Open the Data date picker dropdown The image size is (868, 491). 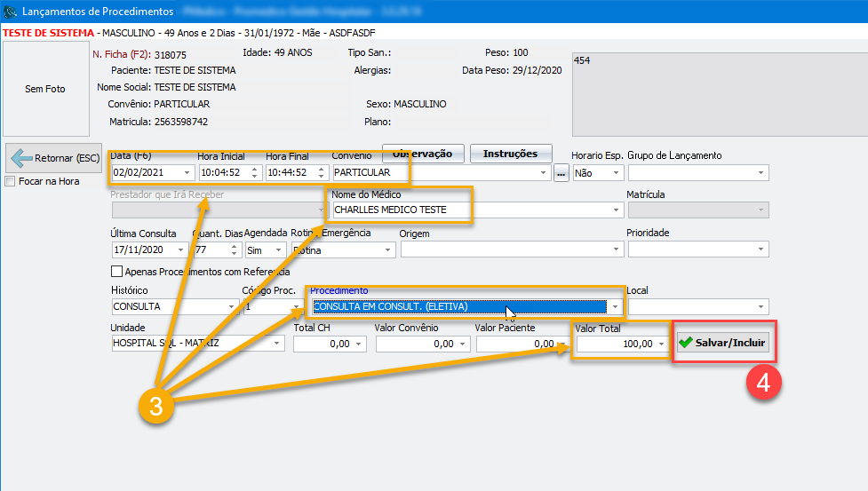pos(187,173)
